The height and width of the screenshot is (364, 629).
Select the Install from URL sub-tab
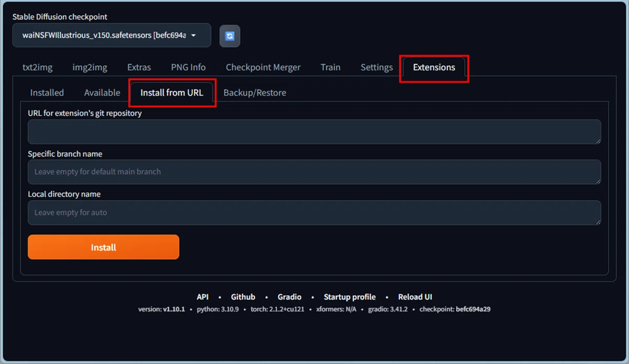[x=172, y=93]
